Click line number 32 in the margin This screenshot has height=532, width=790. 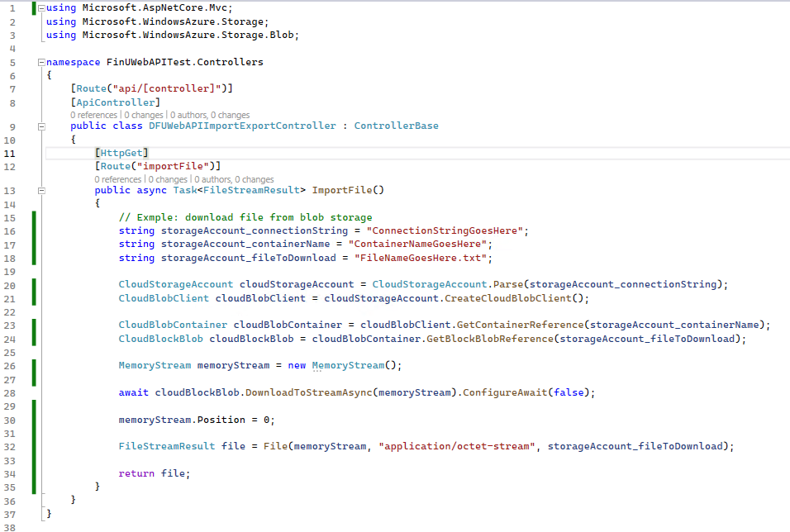[10, 446]
